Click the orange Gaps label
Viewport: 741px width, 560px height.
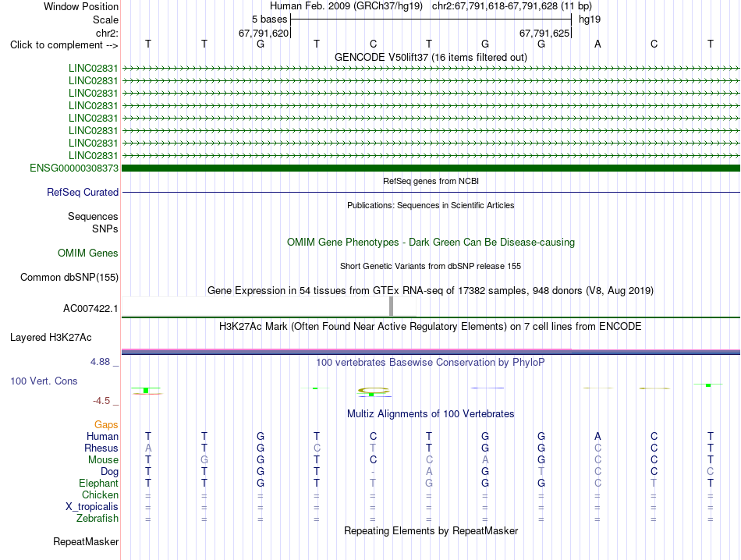tap(106, 425)
